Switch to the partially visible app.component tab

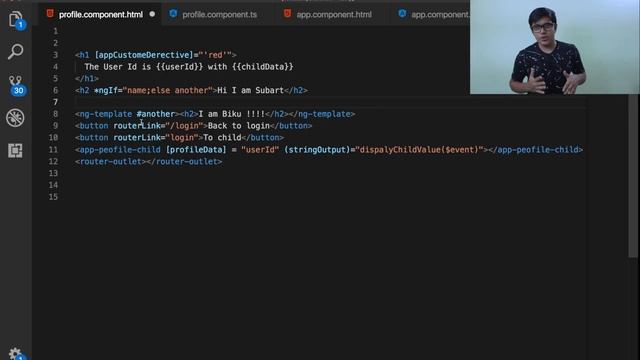[x=440, y=15]
